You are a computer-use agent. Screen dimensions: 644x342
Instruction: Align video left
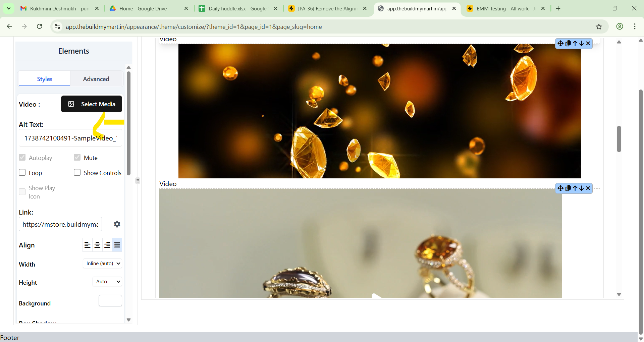88,245
